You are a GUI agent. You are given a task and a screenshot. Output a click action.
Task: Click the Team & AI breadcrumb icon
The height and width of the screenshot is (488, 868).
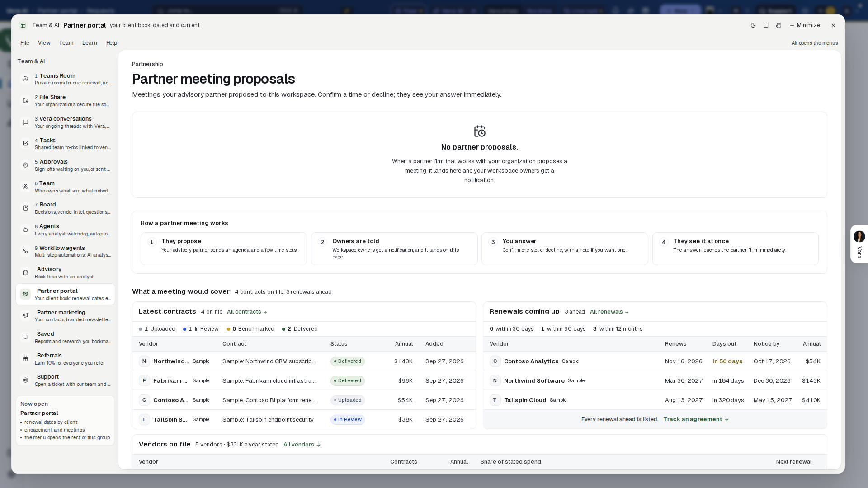pos(23,25)
